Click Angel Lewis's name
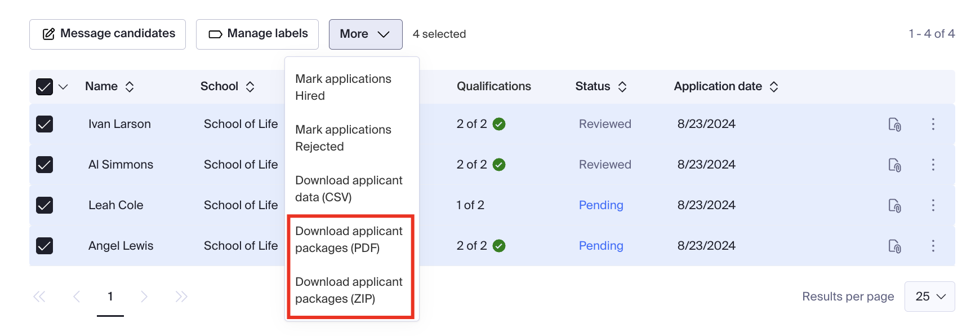The height and width of the screenshot is (336, 980). coord(121,246)
